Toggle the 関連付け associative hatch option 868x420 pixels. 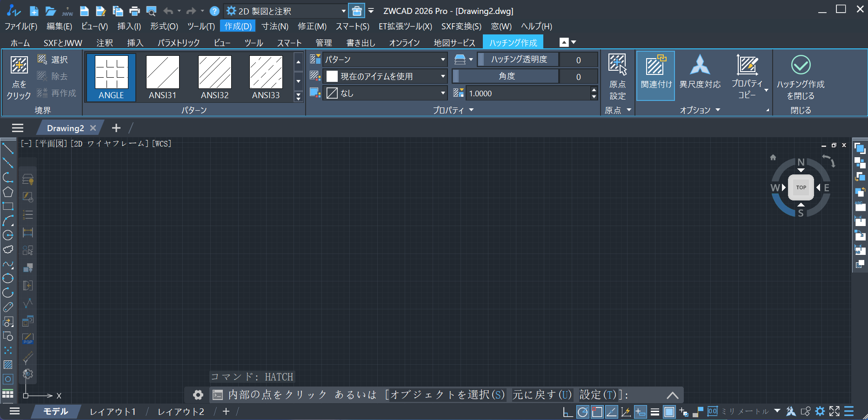(x=656, y=75)
